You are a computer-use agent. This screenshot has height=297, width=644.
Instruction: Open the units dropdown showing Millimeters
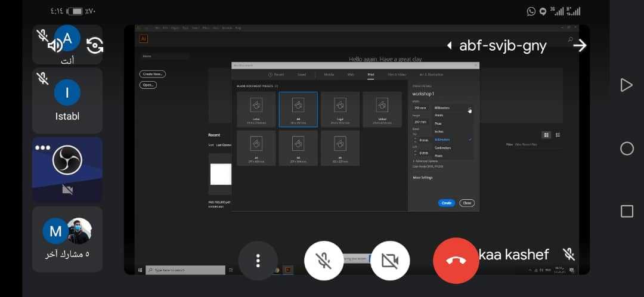[453, 108]
